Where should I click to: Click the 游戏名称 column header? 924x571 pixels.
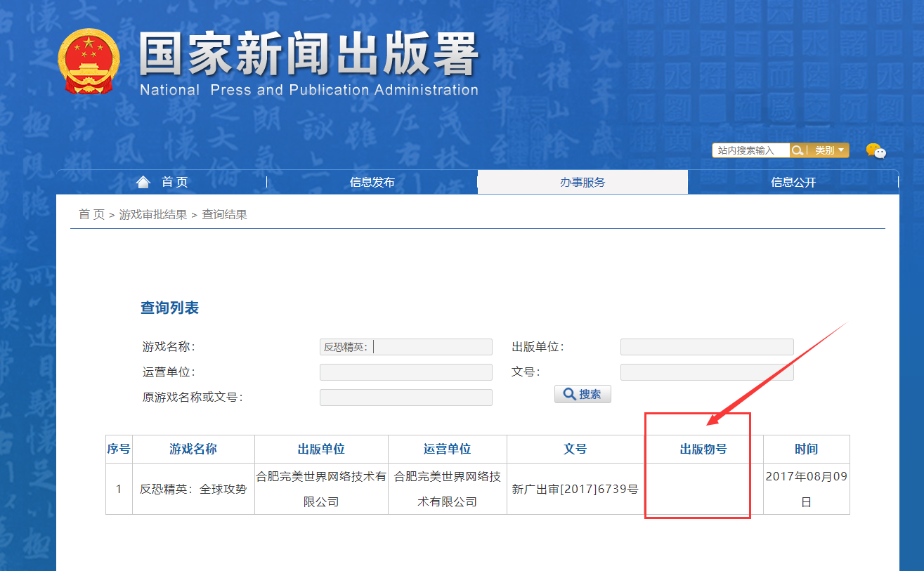[x=193, y=449]
